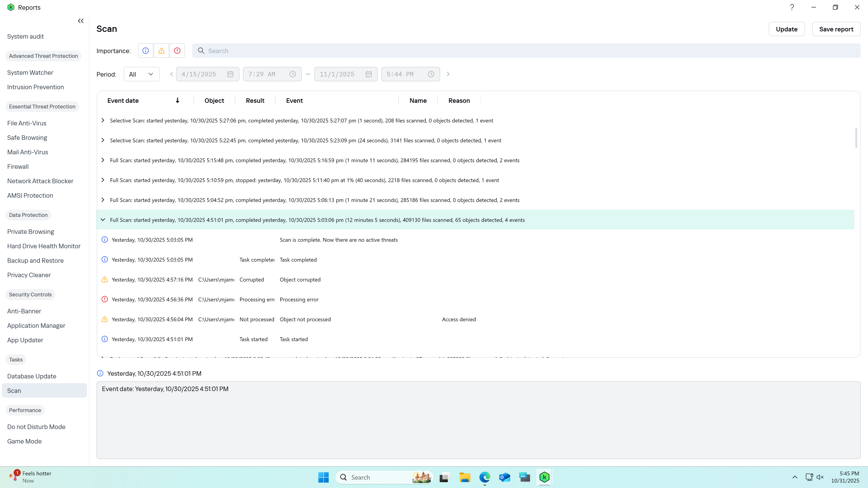Sort by Result column header
Image resolution: width=868 pixels, height=488 pixels.
coord(255,100)
